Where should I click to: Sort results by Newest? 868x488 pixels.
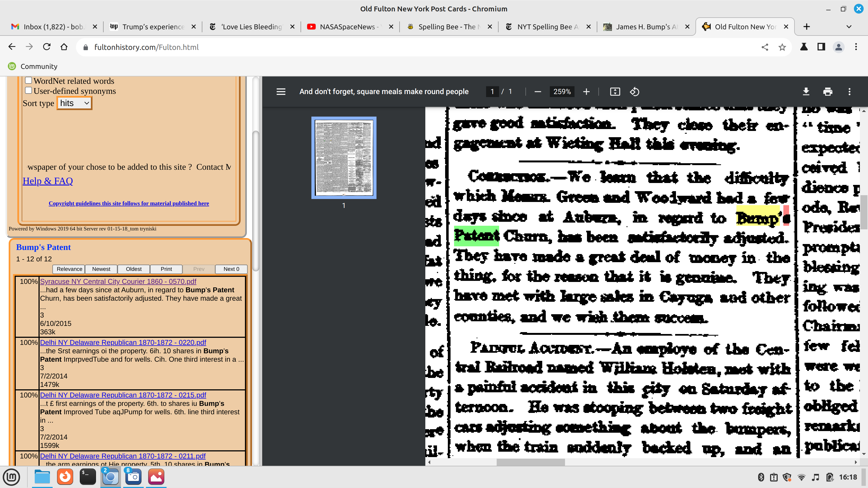pyautogui.click(x=101, y=269)
